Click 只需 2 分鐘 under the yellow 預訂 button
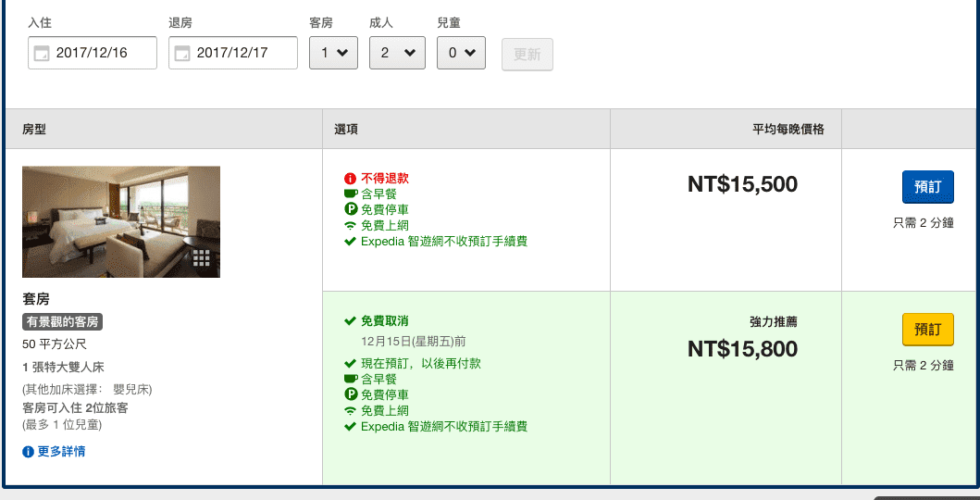Image resolution: width=980 pixels, height=500 pixels. click(924, 366)
